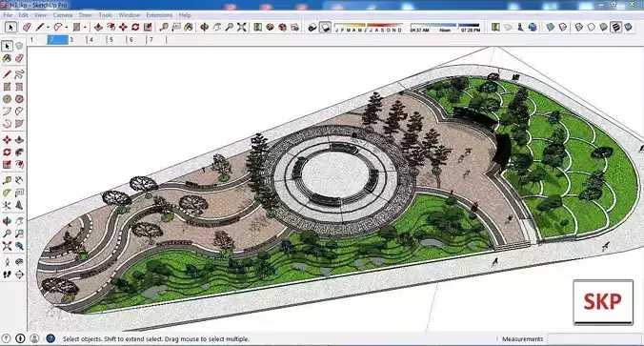Switch to scene tab 7
The width and height of the screenshot is (644, 346).
pos(157,39)
